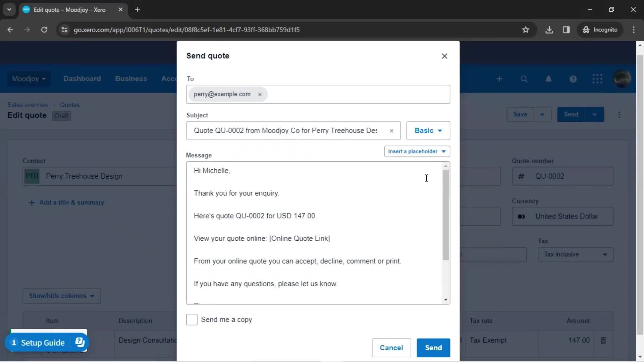Click the message scroll up arrow

[x=446, y=166]
